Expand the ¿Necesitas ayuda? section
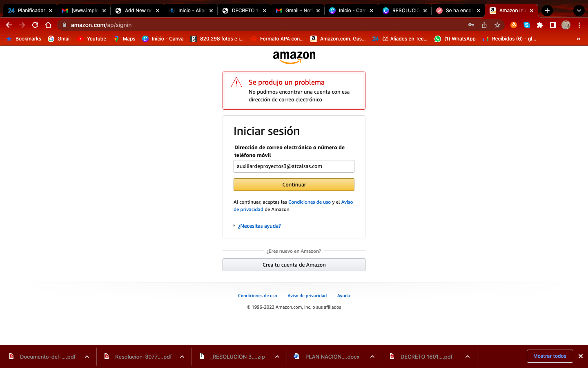 pyautogui.click(x=259, y=226)
